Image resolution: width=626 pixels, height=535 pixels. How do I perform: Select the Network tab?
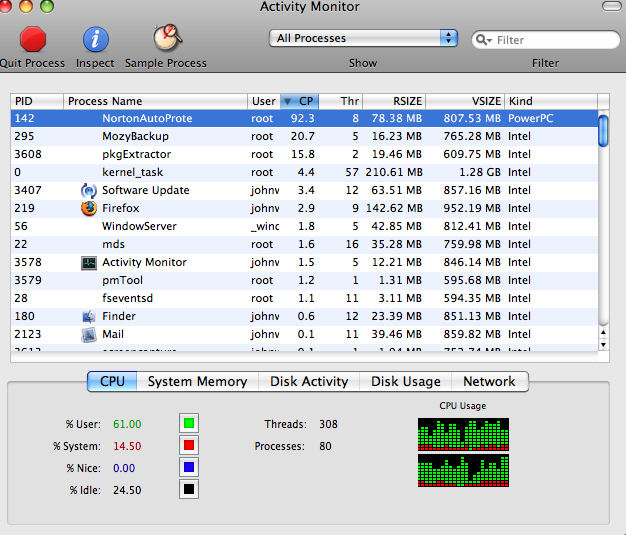(489, 381)
